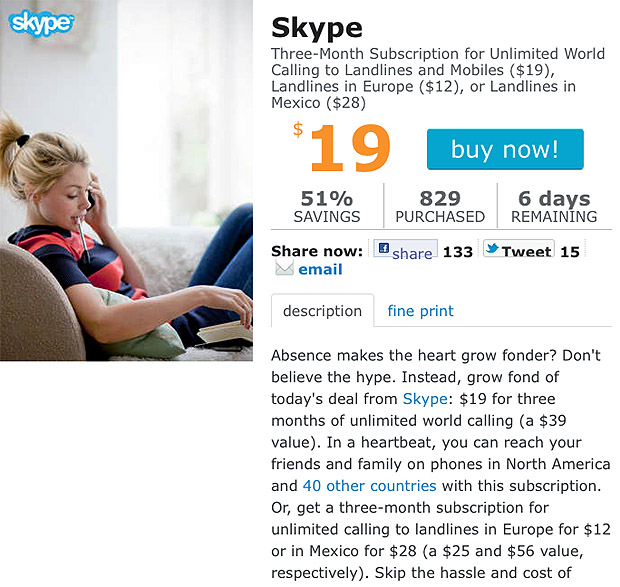Open the 40 other countries link
The height and width of the screenshot is (587, 620).
(x=369, y=485)
